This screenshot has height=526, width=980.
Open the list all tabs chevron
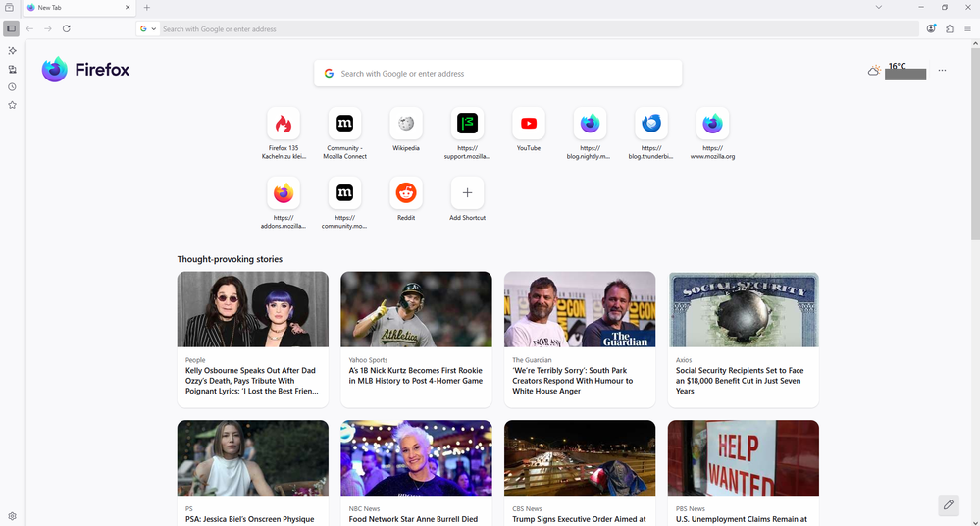click(x=878, y=7)
